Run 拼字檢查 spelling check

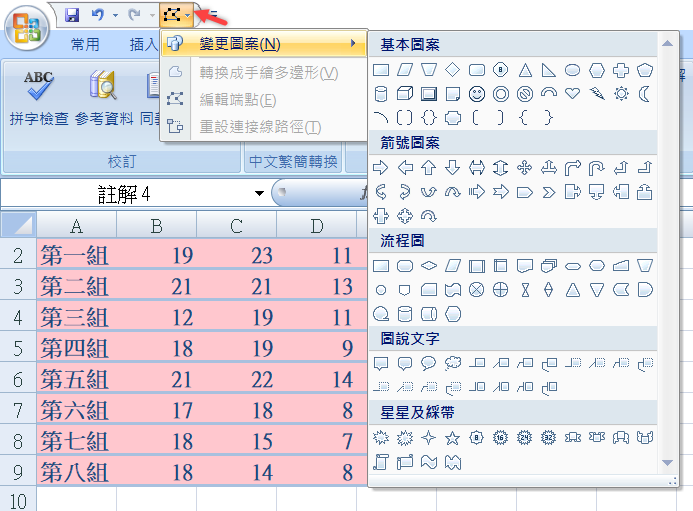(x=39, y=98)
